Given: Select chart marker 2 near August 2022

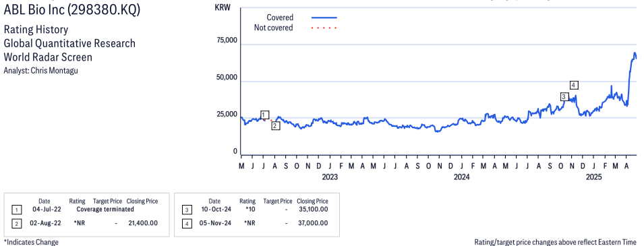Looking at the screenshot, I should point(276,126).
